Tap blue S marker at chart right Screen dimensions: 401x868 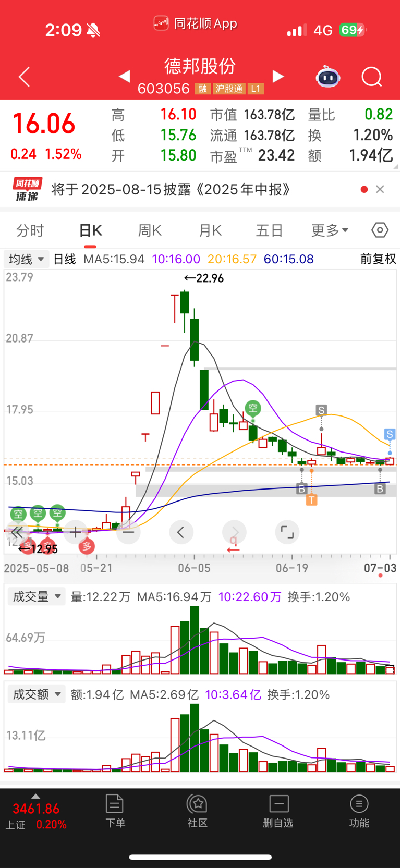[390, 434]
